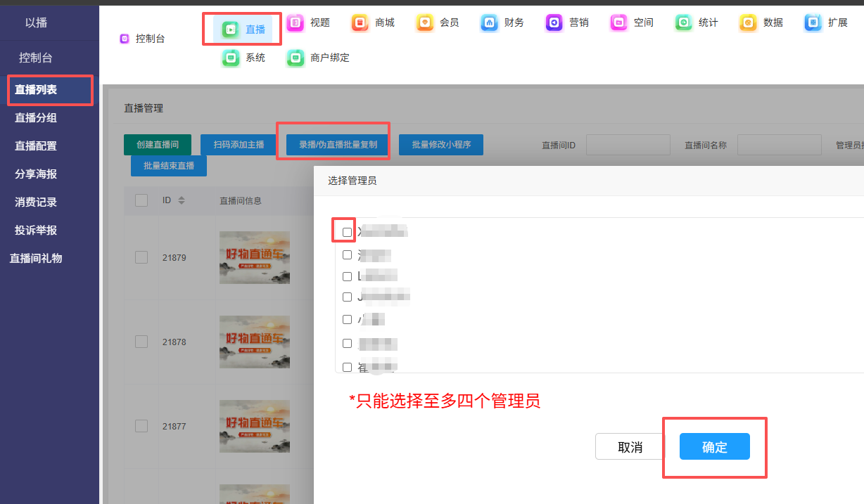
Task: Open 直播间礼物 in the left sidebar
Action: (36, 259)
